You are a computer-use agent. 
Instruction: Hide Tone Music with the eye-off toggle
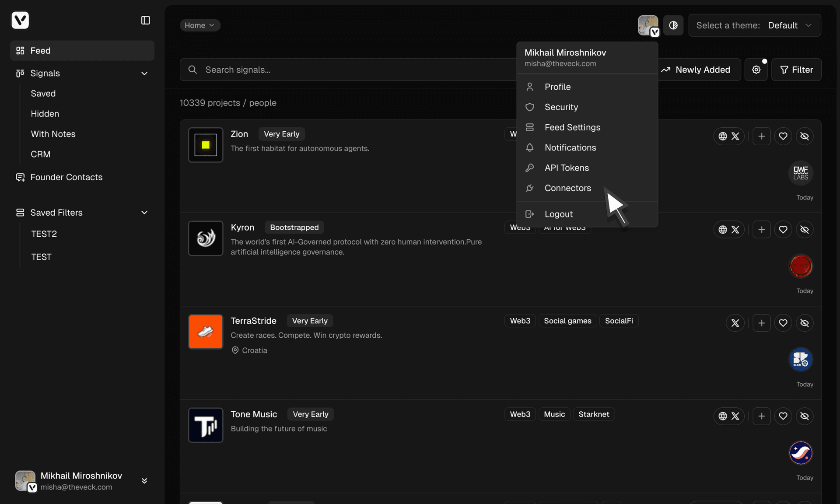tap(805, 416)
